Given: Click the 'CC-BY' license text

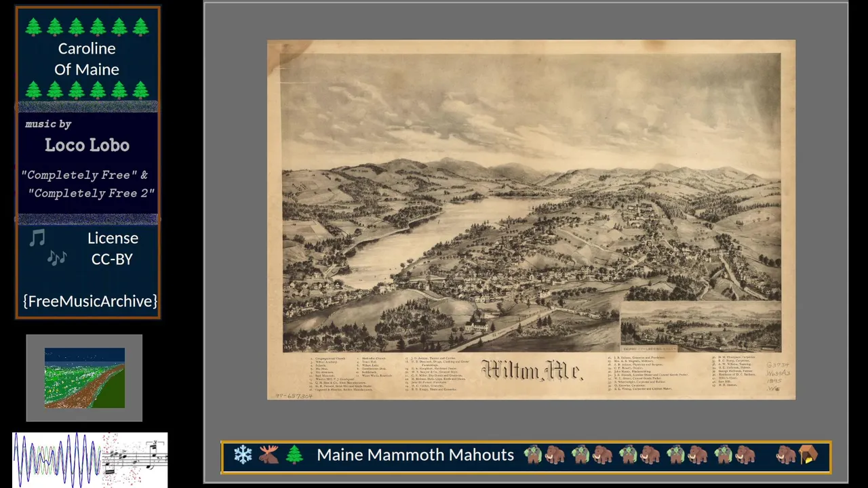Looking at the screenshot, I should tap(112, 259).
